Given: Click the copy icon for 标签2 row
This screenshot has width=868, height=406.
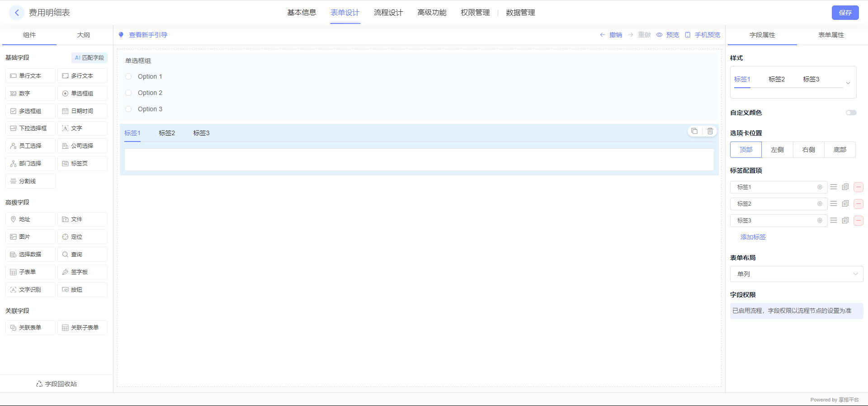Looking at the screenshot, I should pyautogui.click(x=845, y=204).
